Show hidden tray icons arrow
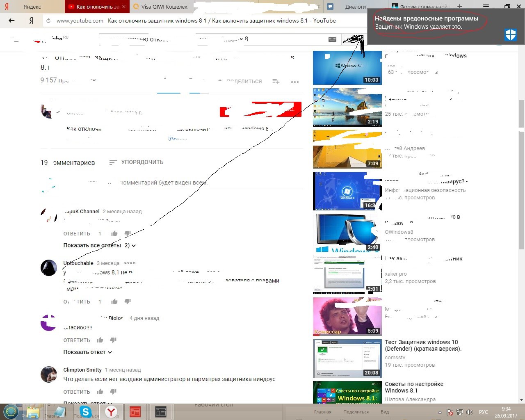This screenshot has height=420, width=525. [440, 412]
